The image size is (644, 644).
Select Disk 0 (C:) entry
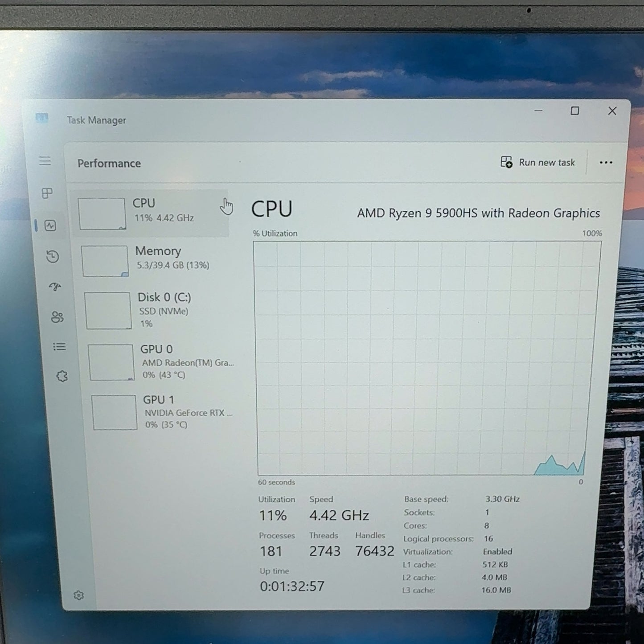[x=157, y=310]
